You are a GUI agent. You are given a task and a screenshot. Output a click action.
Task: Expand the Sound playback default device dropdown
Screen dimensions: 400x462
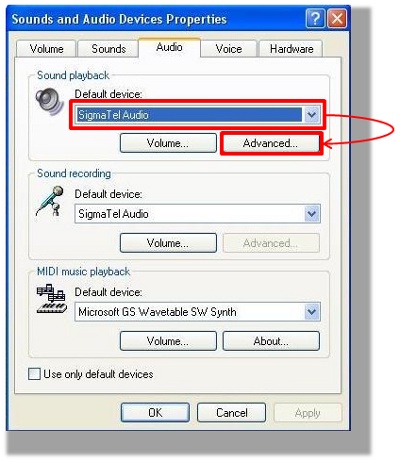312,115
